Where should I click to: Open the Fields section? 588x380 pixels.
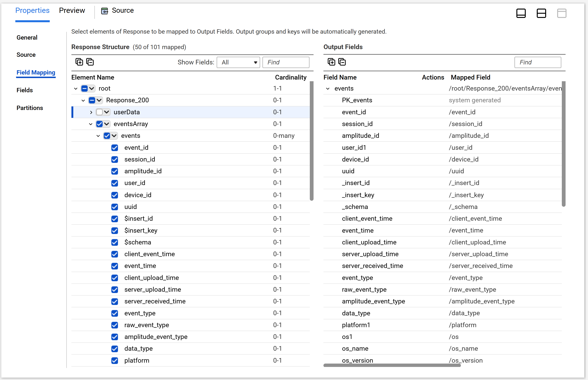coord(24,90)
